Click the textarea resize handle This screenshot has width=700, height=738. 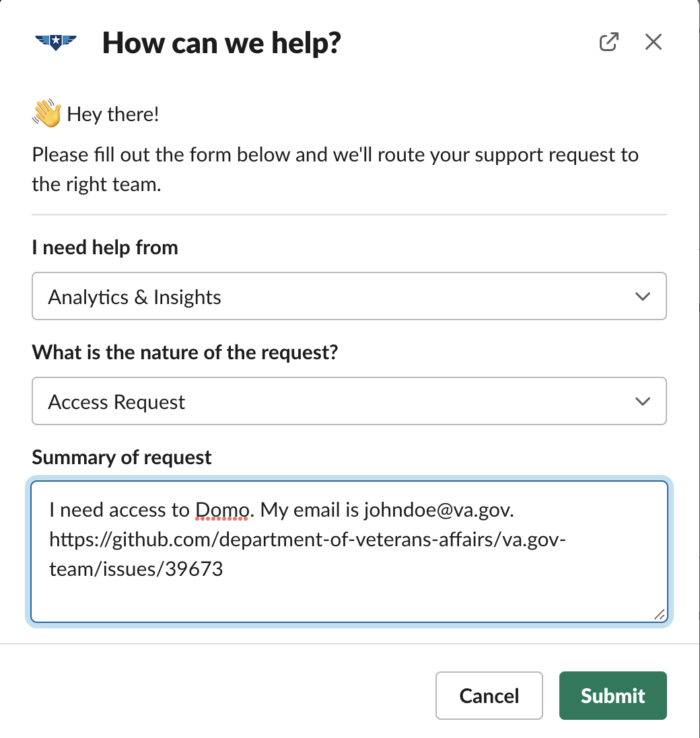[x=660, y=614]
